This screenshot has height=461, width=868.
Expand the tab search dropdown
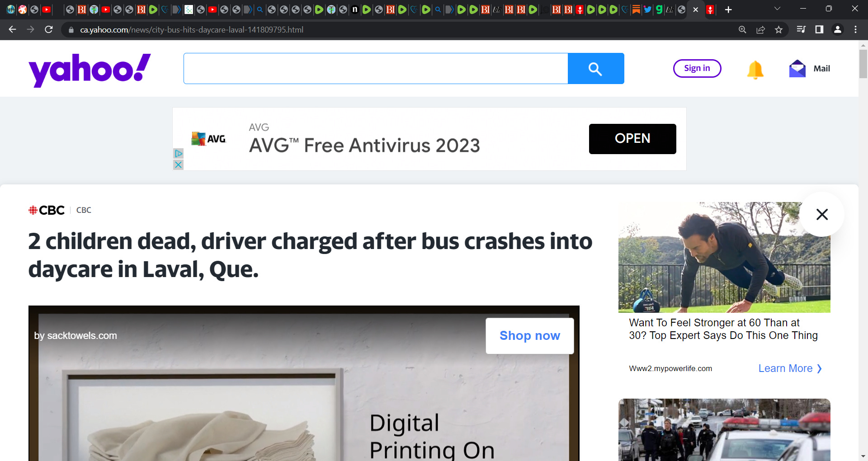click(777, 9)
